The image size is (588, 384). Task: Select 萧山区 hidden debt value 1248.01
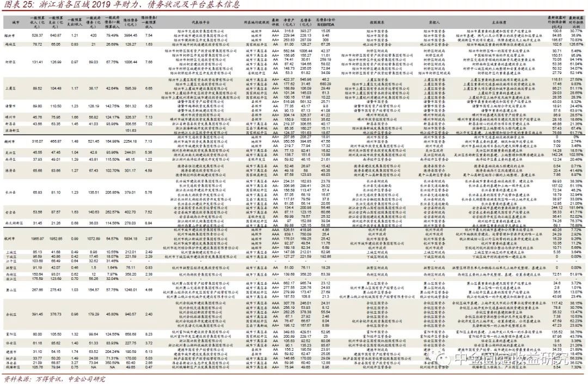[131, 290]
